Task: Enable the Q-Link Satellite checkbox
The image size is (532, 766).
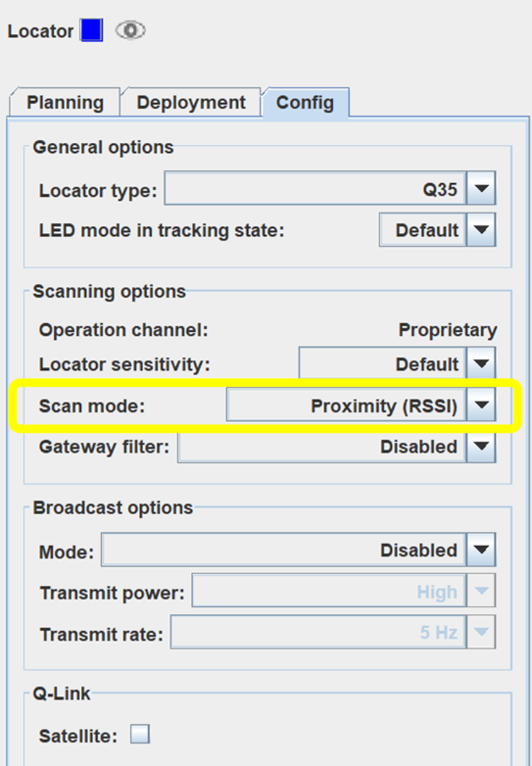Action: click(x=140, y=735)
